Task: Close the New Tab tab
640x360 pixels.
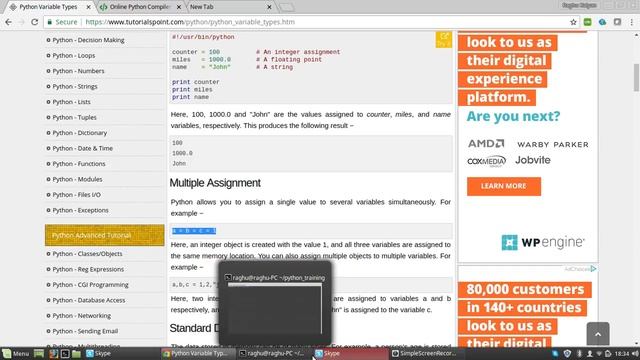Action: pyautogui.click(x=269, y=7)
